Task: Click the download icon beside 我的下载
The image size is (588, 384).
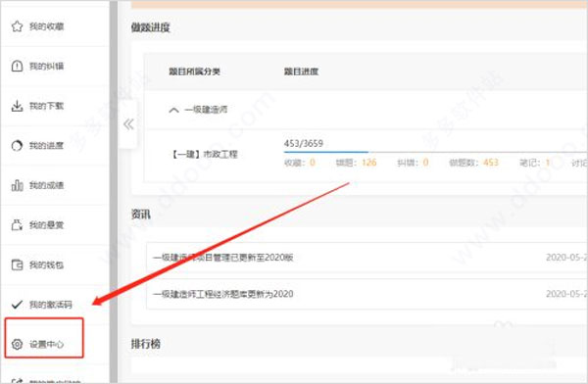Action: click(17, 106)
